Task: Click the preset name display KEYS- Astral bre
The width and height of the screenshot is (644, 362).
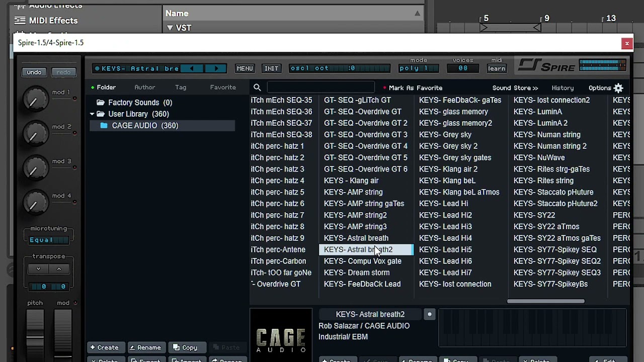Action: [137, 68]
